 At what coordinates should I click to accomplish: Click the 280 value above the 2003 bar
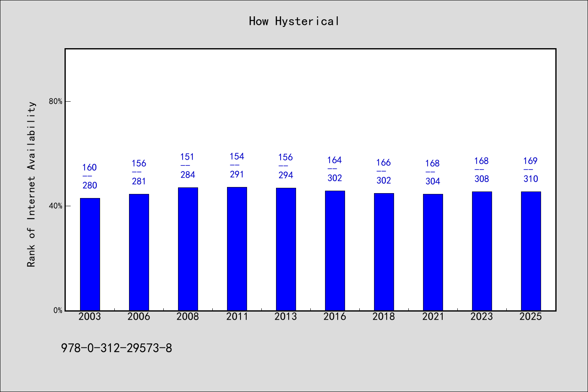tap(90, 185)
